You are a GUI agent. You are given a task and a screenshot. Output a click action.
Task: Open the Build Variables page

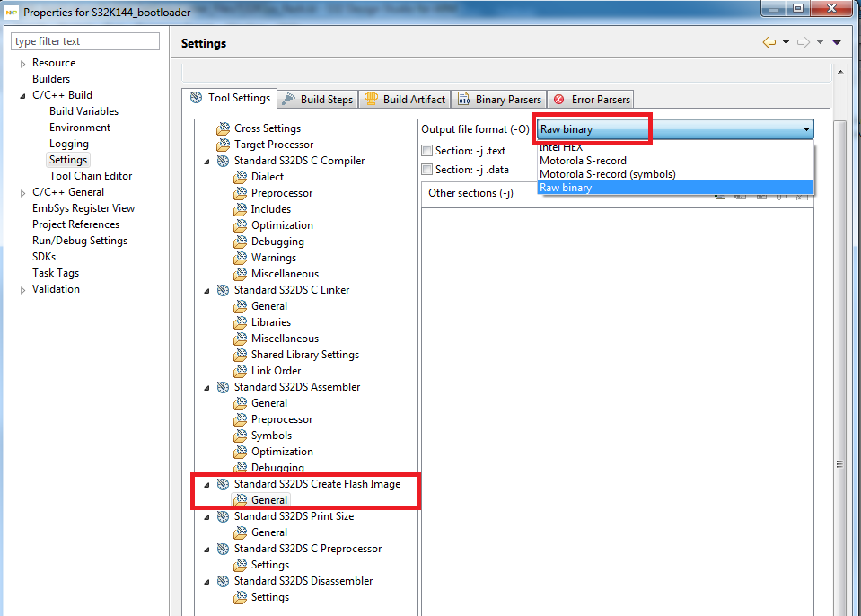[x=83, y=111]
